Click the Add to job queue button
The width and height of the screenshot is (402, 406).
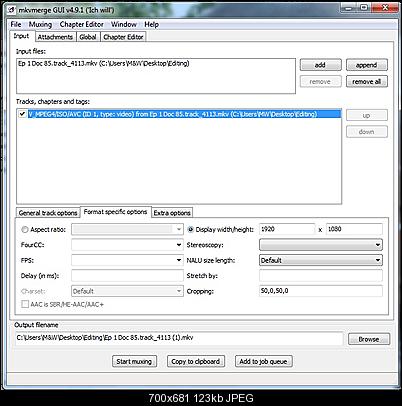pyautogui.click(x=263, y=361)
